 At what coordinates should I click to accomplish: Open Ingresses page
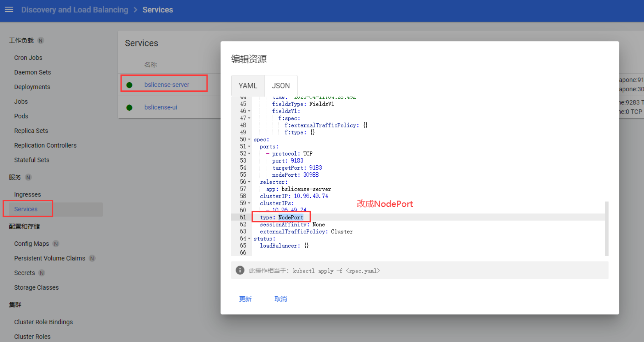pyautogui.click(x=28, y=194)
